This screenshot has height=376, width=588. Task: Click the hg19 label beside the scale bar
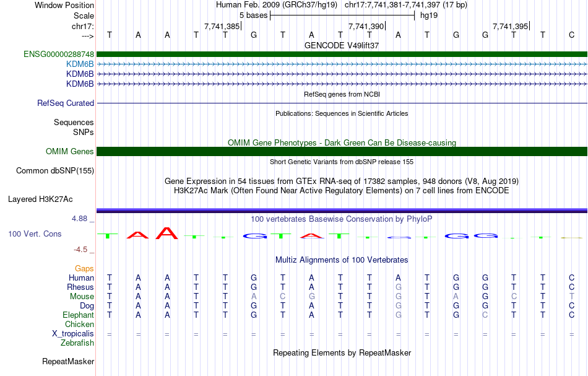pos(429,15)
